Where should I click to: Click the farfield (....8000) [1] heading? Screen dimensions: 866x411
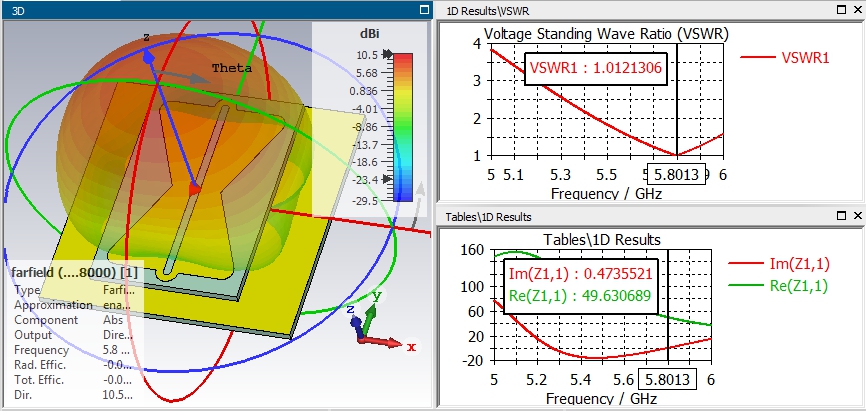tap(75, 273)
